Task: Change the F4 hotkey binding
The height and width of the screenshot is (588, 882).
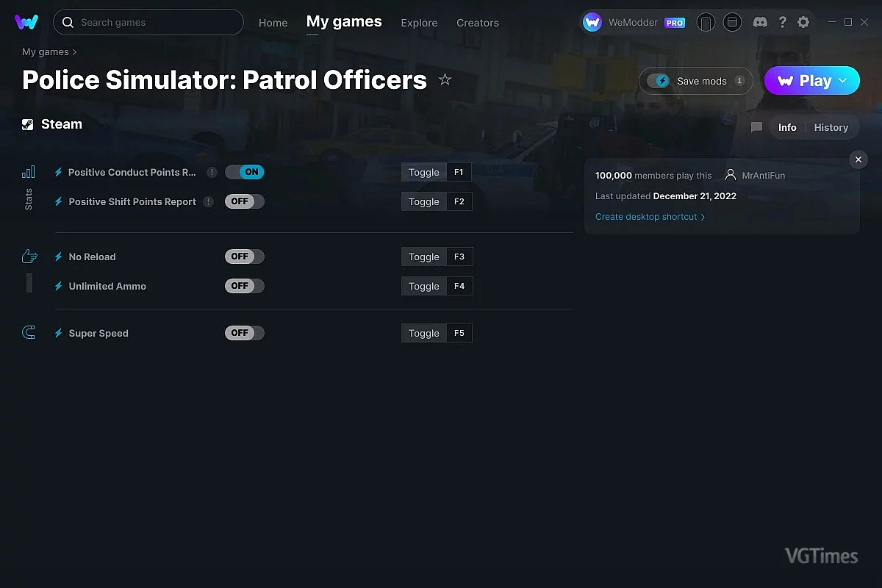Action: pyautogui.click(x=459, y=286)
